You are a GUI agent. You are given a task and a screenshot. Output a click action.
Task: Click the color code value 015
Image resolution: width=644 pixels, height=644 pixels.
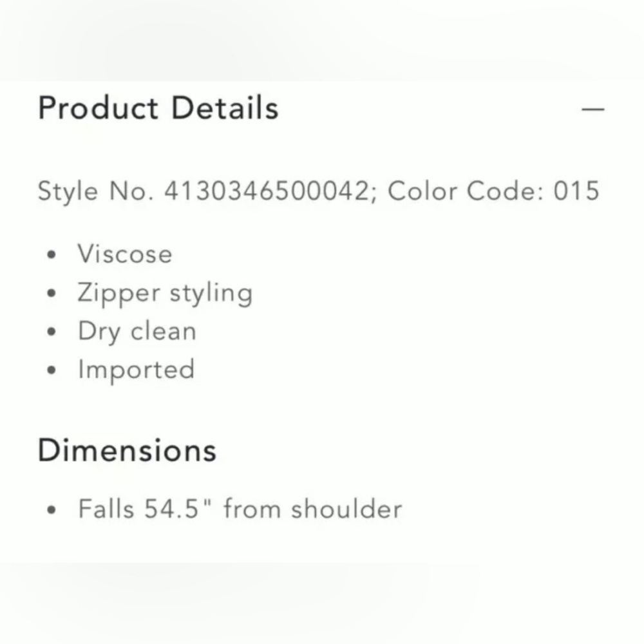[576, 191]
